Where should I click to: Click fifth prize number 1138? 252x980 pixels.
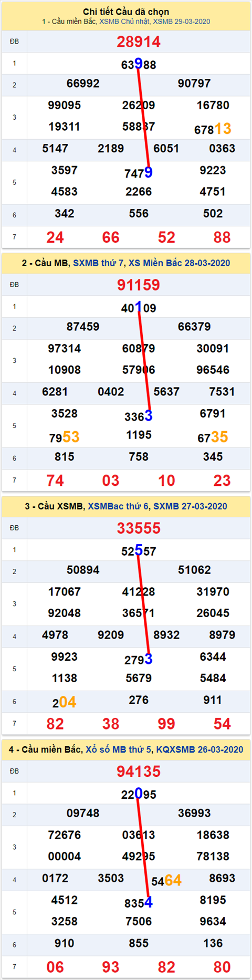pyautogui.click(x=65, y=678)
